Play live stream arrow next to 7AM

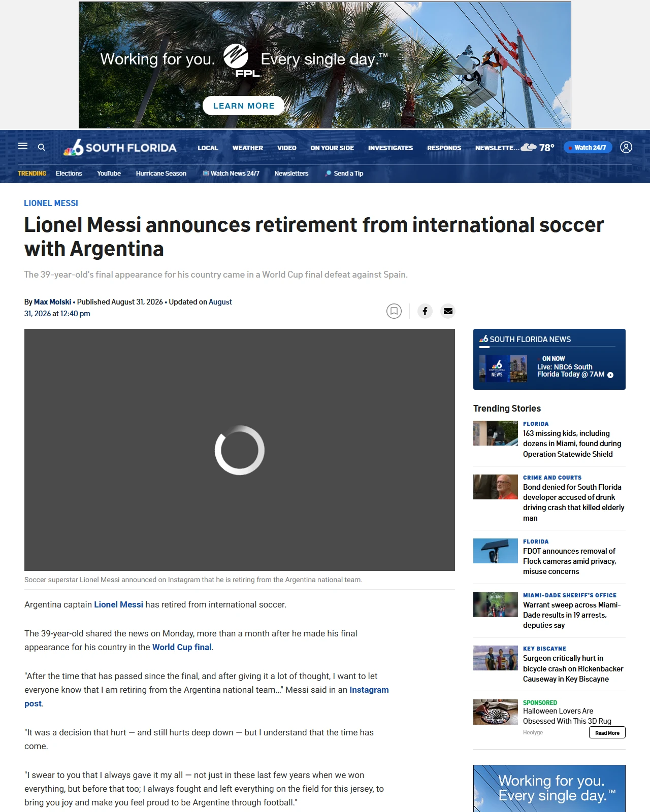click(x=610, y=375)
